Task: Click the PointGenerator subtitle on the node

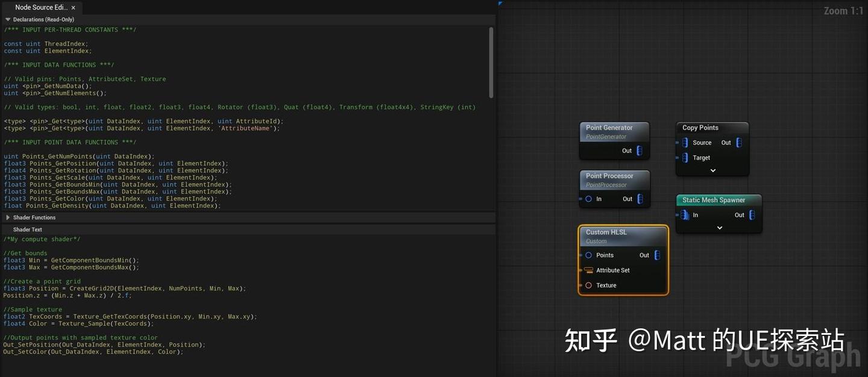Action: pos(606,137)
